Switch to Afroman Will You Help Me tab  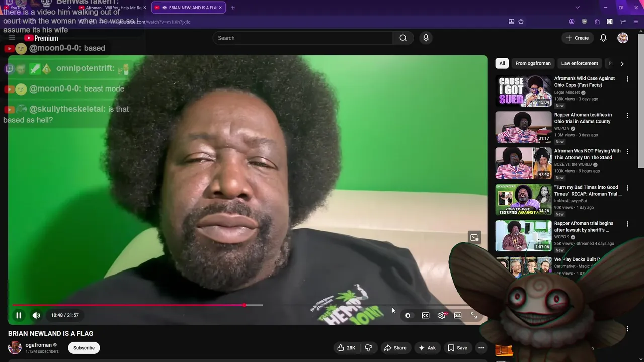(x=112, y=8)
